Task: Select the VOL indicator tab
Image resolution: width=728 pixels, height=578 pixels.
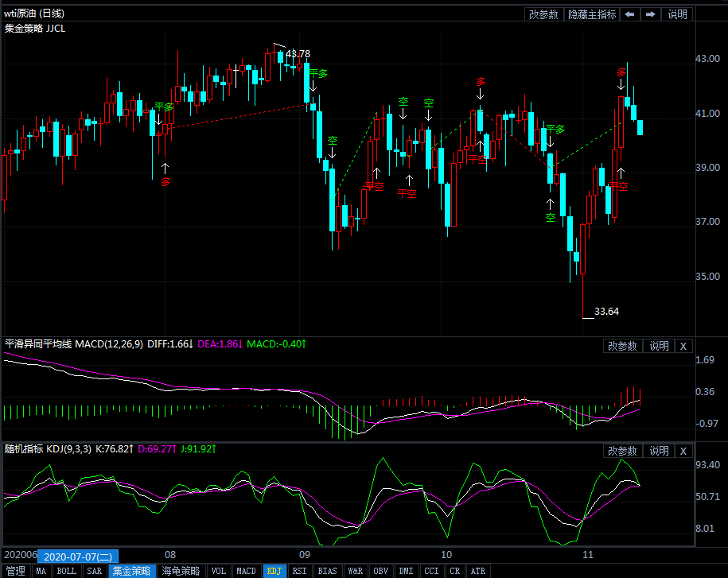Action: tap(219, 571)
